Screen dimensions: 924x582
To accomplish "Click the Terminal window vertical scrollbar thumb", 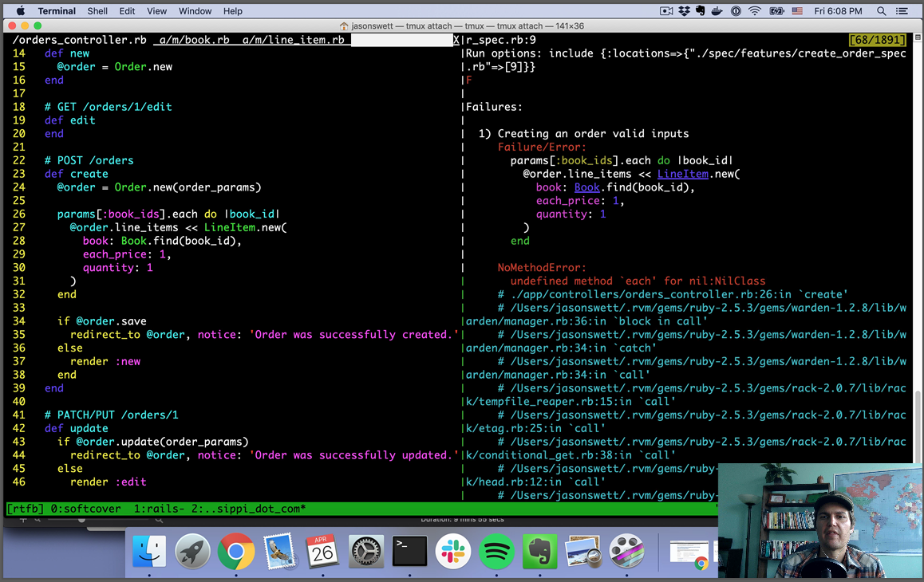I will pos(918,427).
